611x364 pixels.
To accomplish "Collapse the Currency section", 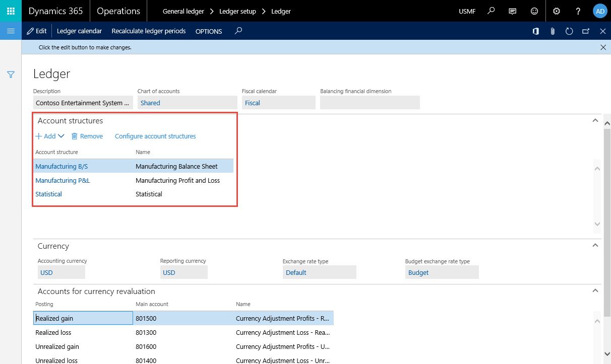I will point(595,246).
